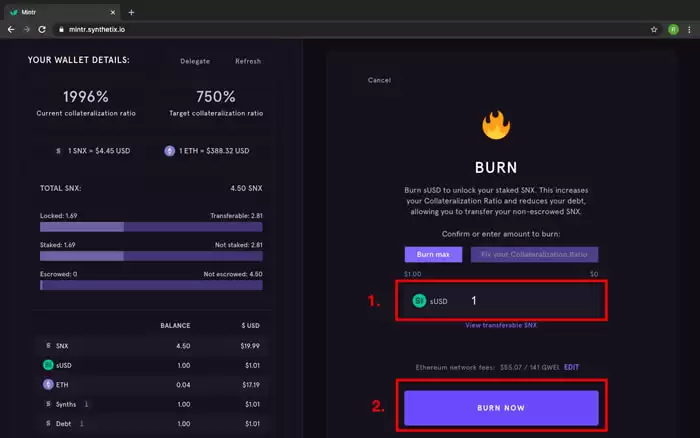Open the browser profile avatar
The width and height of the screenshot is (700, 438).
point(673,30)
